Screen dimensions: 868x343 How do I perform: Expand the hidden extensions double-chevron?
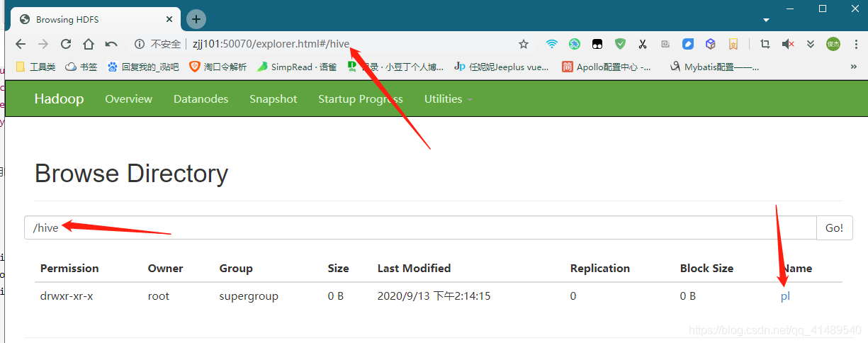point(810,44)
